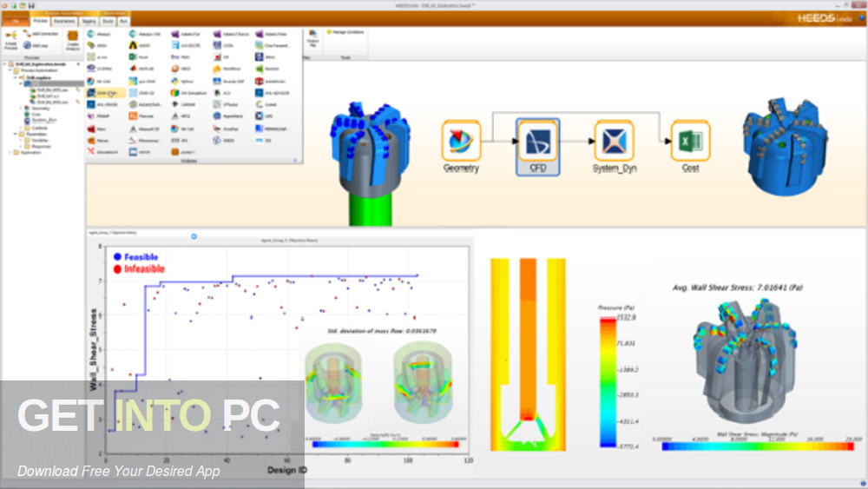The width and height of the screenshot is (868, 489).
Task: Select the Cost item in project tree
Action: point(33,115)
